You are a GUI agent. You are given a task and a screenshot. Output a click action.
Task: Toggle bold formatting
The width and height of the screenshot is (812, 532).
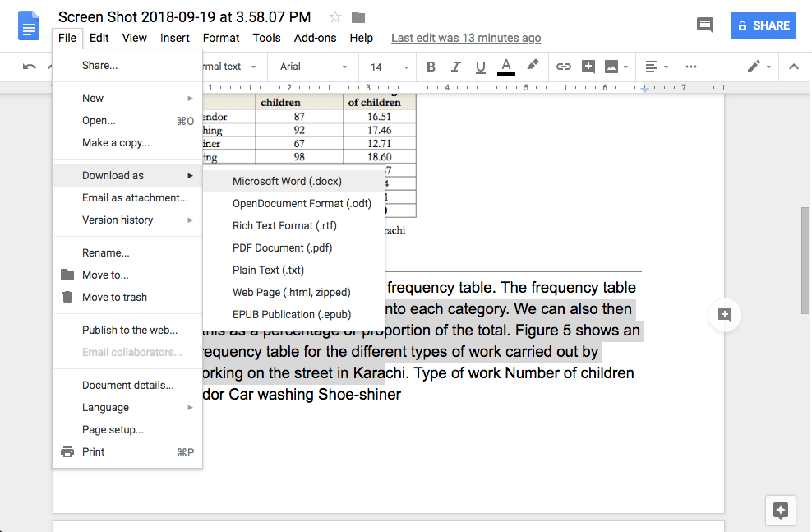point(431,67)
